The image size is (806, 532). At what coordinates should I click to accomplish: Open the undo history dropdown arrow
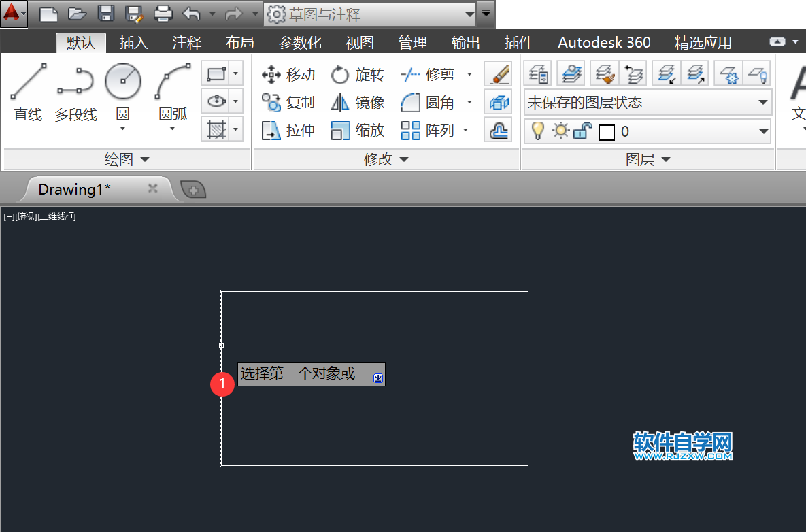coord(212,14)
